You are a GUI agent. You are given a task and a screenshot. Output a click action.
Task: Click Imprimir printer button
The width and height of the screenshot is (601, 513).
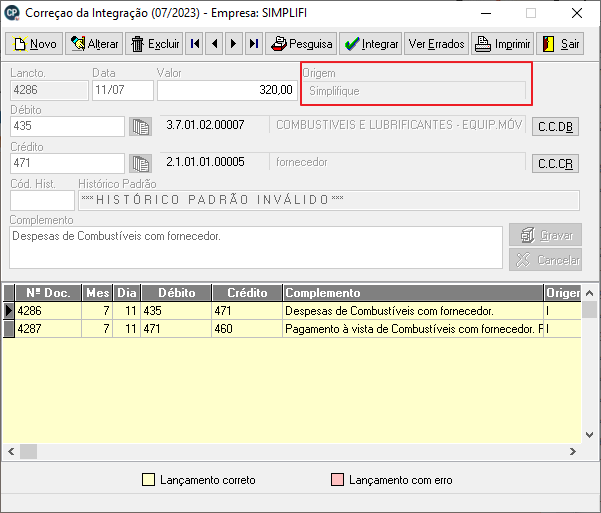pos(502,44)
